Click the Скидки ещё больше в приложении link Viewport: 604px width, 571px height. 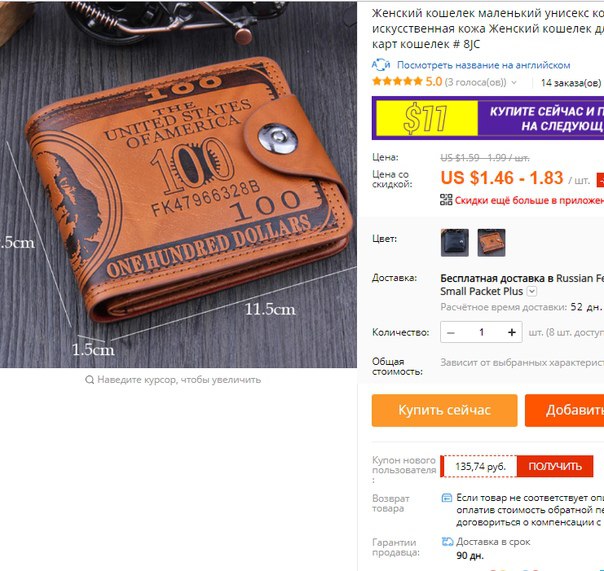coord(529,200)
